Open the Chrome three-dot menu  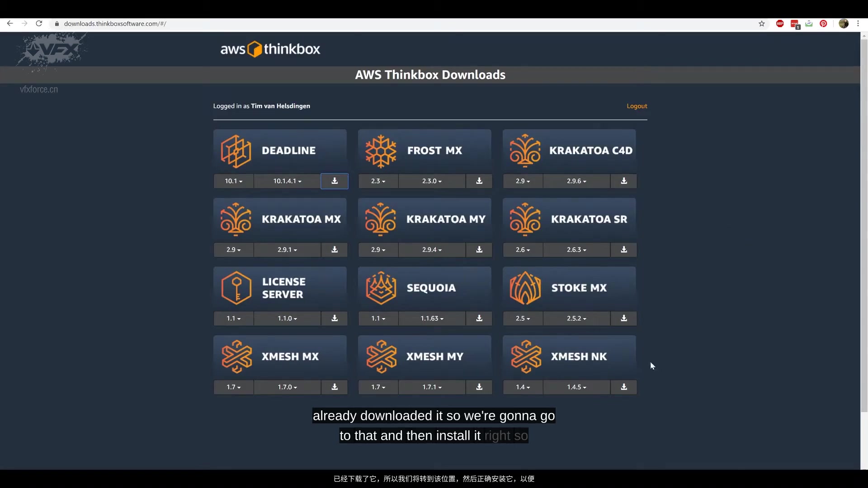[x=858, y=24]
